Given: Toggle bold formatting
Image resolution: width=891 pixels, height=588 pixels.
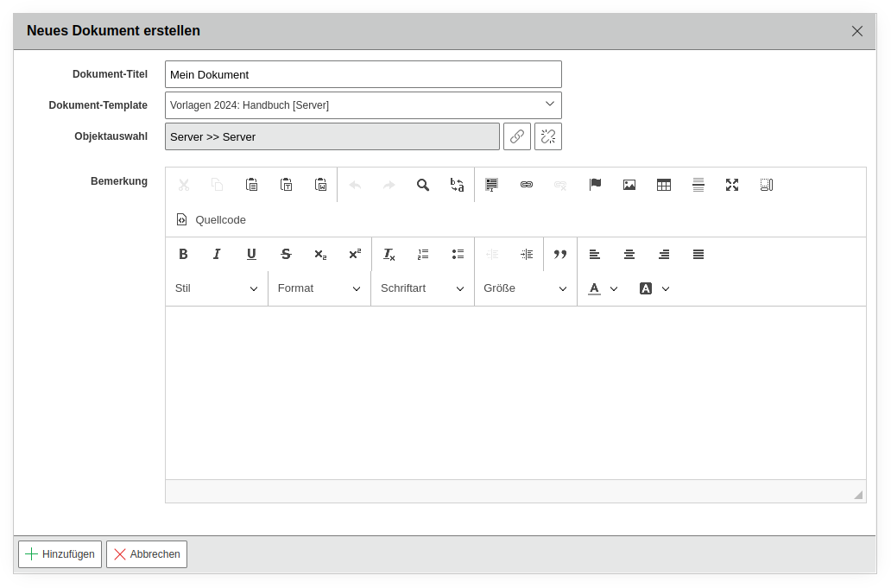Looking at the screenshot, I should (183, 254).
